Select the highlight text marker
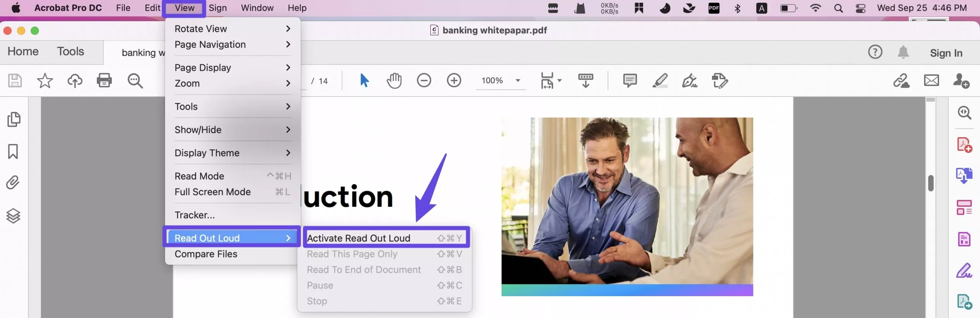This screenshot has width=980, height=318. tap(660, 80)
